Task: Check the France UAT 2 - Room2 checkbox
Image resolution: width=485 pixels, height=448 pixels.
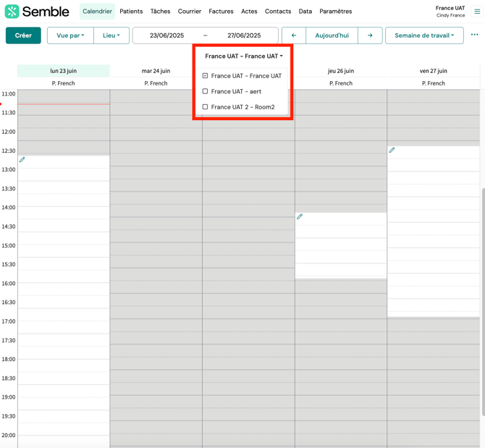Action: coord(206,107)
